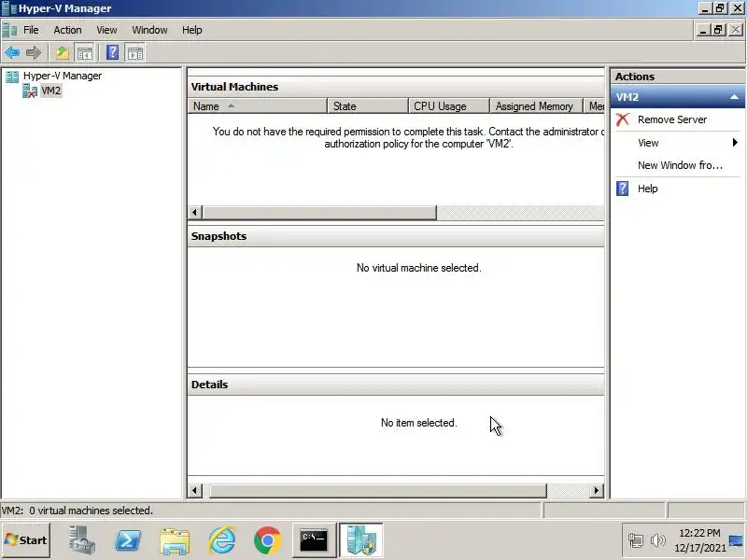747x560 pixels.
Task: Select the Hyper-V Manager root tree node
Action: pyautogui.click(x=63, y=76)
